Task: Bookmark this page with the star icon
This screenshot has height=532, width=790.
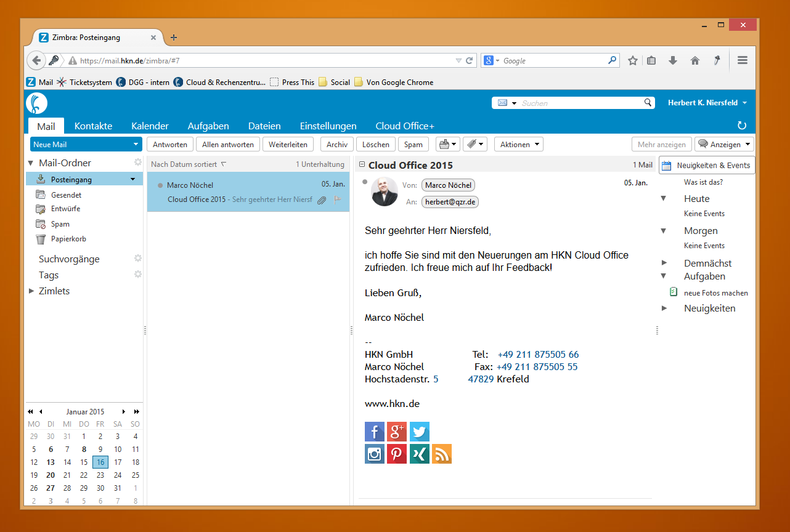Action: click(632, 60)
